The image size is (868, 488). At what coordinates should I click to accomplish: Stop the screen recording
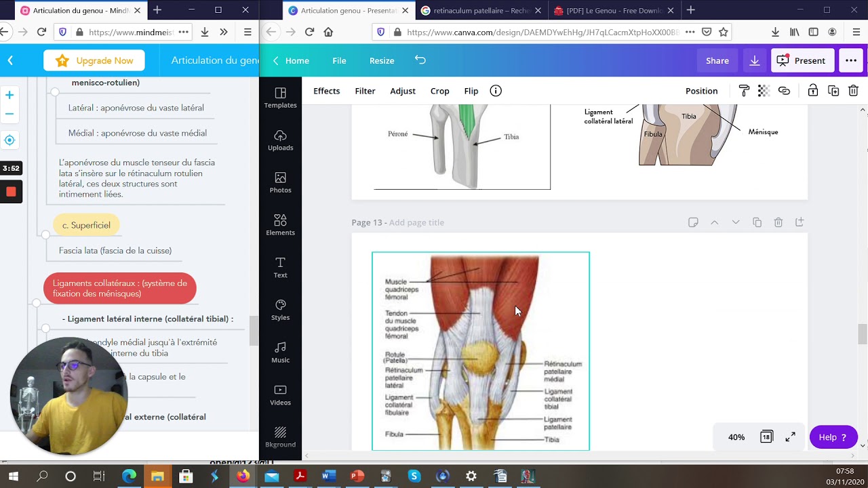(x=11, y=192)
